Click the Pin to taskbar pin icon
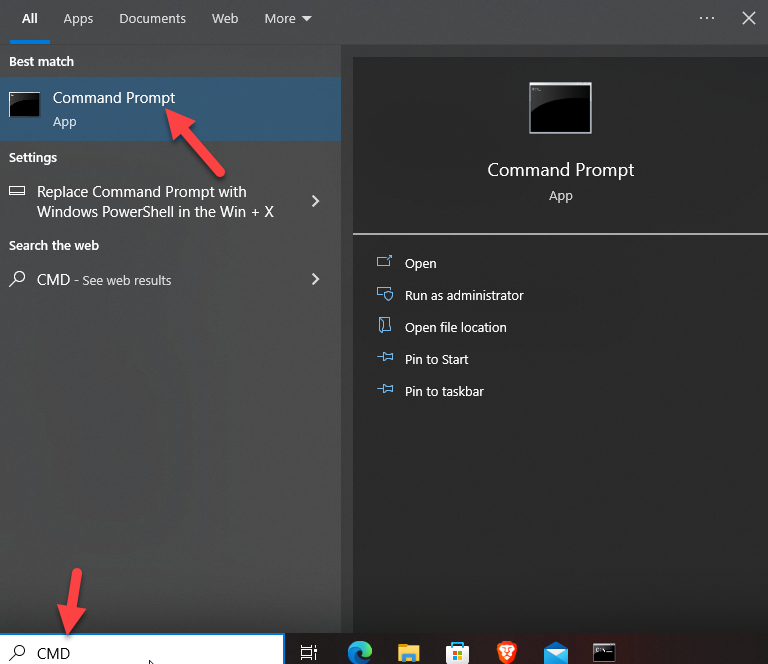The width and height of the screenshot is (768, 664). pyautogui.click(x=385, y=389)
